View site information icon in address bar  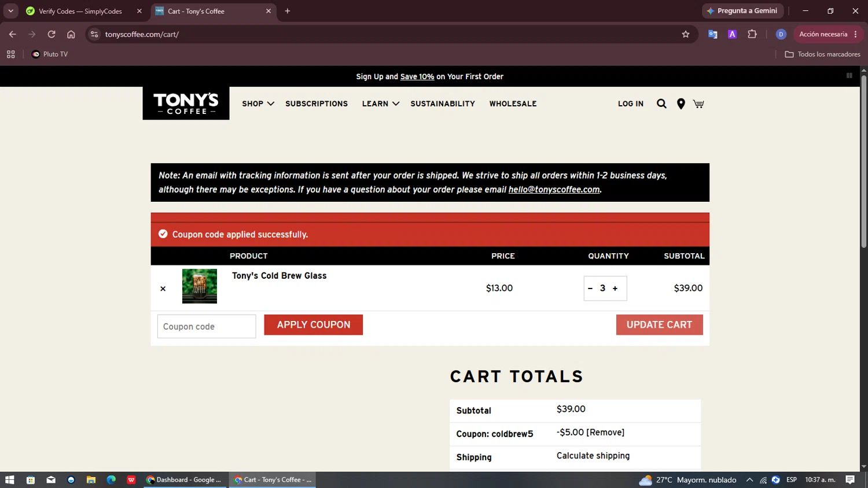(95, 34)
